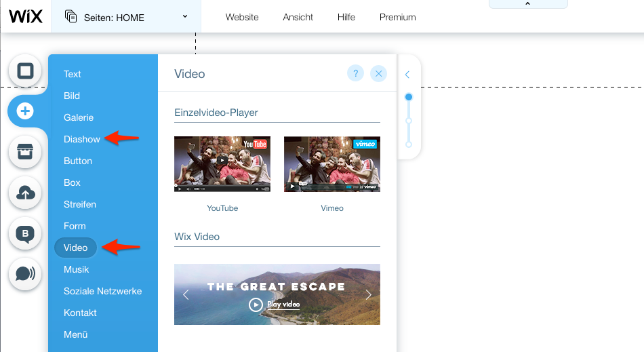The height and width of the screenshot is (352, 644).
Task: Expand the Seiten: HOME page dropdown
Action: tap(184, 17)
